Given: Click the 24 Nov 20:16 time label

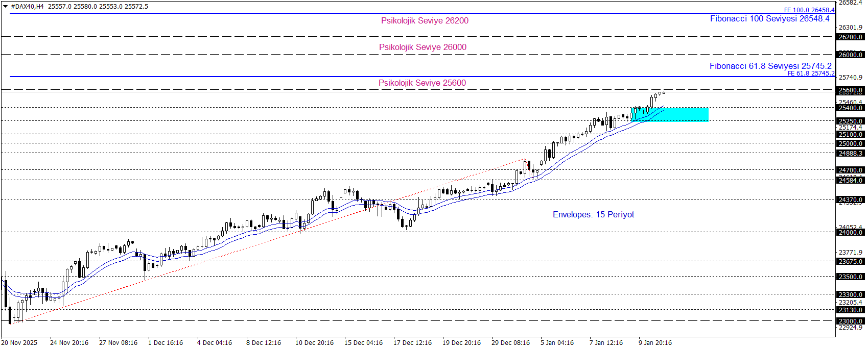Looking at the screenshot, I should click(69, 343).
